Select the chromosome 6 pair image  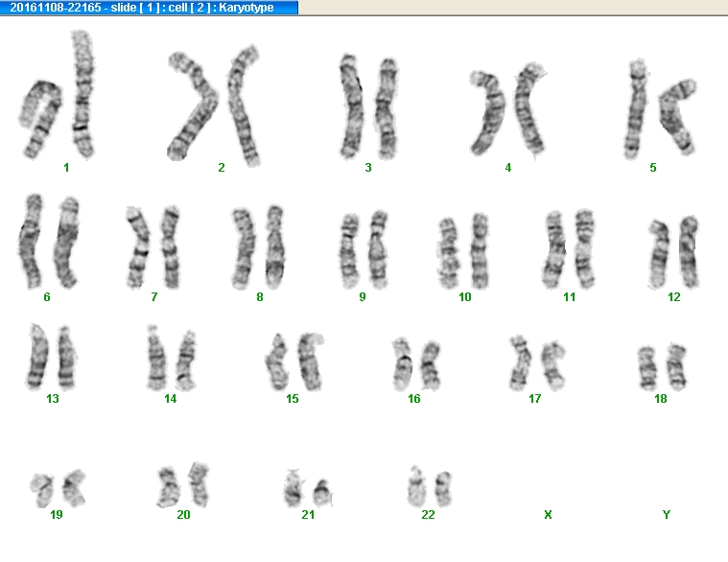(49, 242)
